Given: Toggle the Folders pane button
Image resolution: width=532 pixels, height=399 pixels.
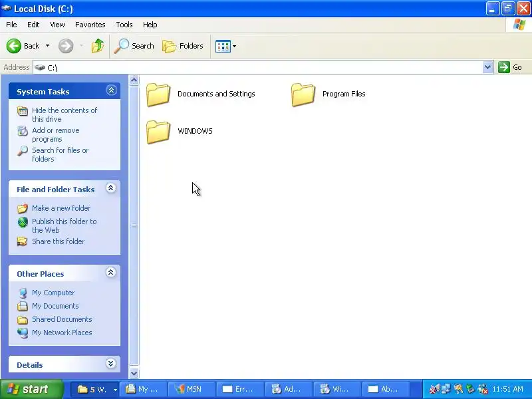Looking at the screenshot, I should pos(183,46).
